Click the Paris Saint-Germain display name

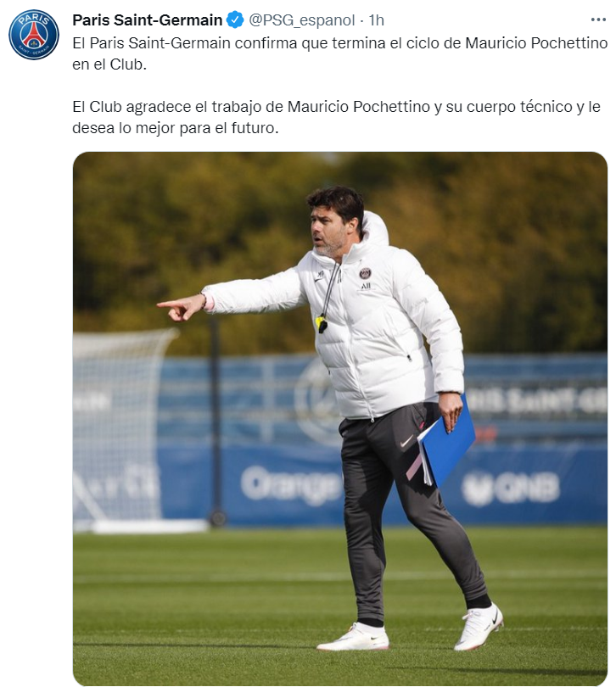pyautogui.click(x=148, y=20)
